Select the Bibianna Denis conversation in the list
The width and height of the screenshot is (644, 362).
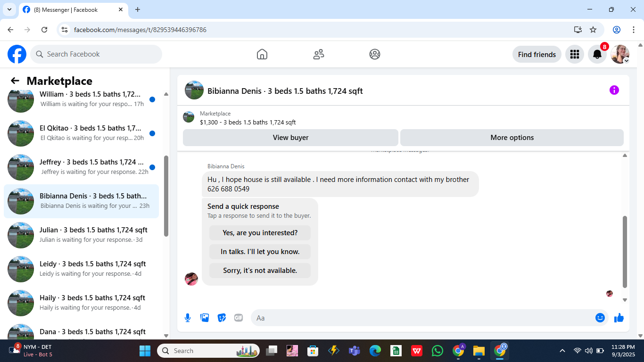(81, 201)
